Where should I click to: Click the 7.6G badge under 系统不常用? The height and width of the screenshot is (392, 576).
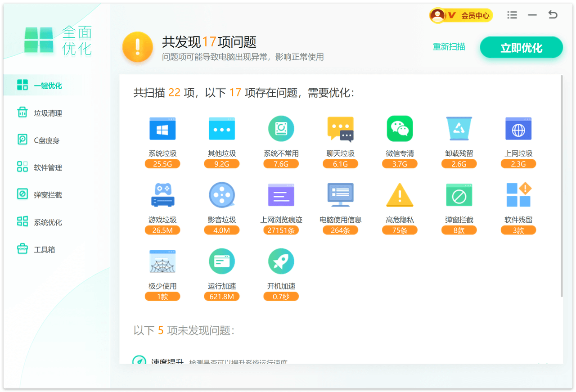[x=281, y=164]
